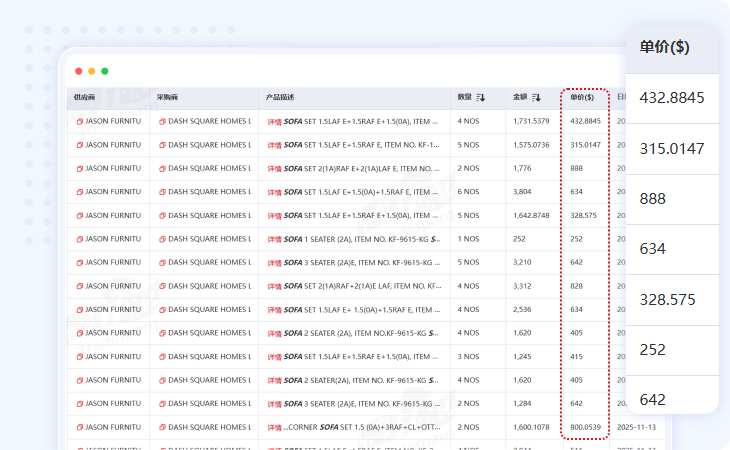Copy supplier name in the 1,731.5379 row
Viewport: 730px width, 450px height.
[80, 121]
